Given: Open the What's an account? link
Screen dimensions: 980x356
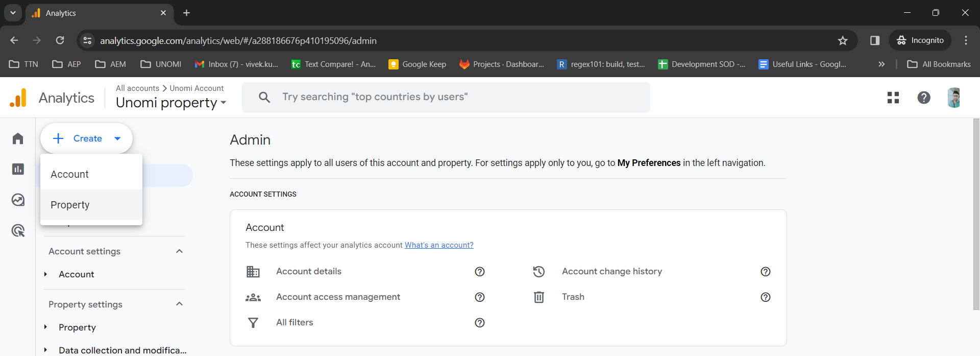Looking at the screenshot, I should [x=439, y=245].
